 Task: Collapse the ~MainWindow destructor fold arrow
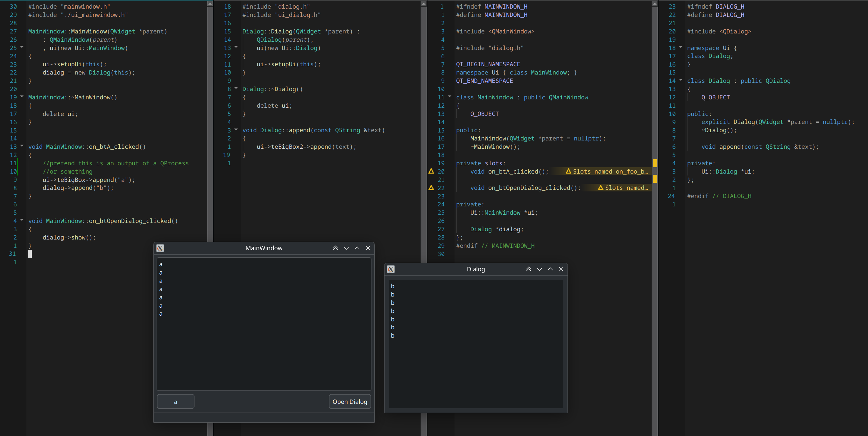point(22,96)
